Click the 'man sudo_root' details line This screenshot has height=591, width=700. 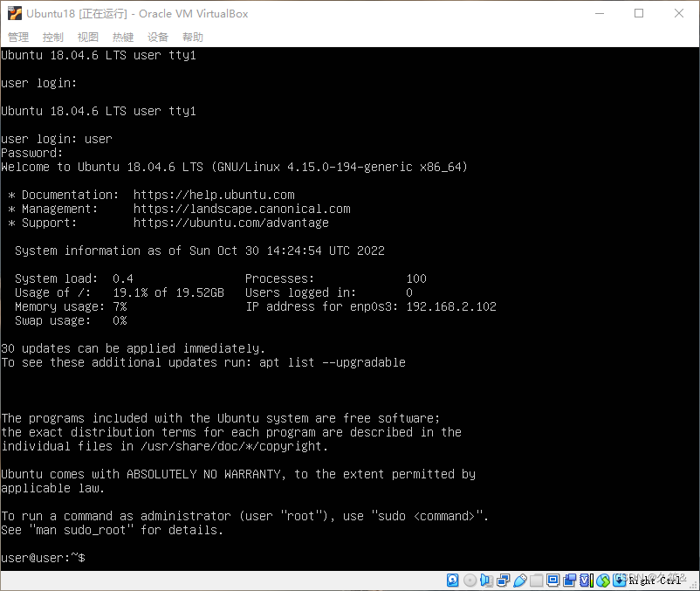112,530
